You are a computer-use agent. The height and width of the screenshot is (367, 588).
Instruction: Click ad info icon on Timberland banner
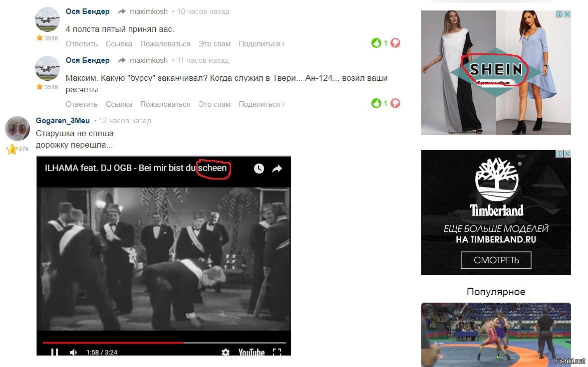coord(560,154)
